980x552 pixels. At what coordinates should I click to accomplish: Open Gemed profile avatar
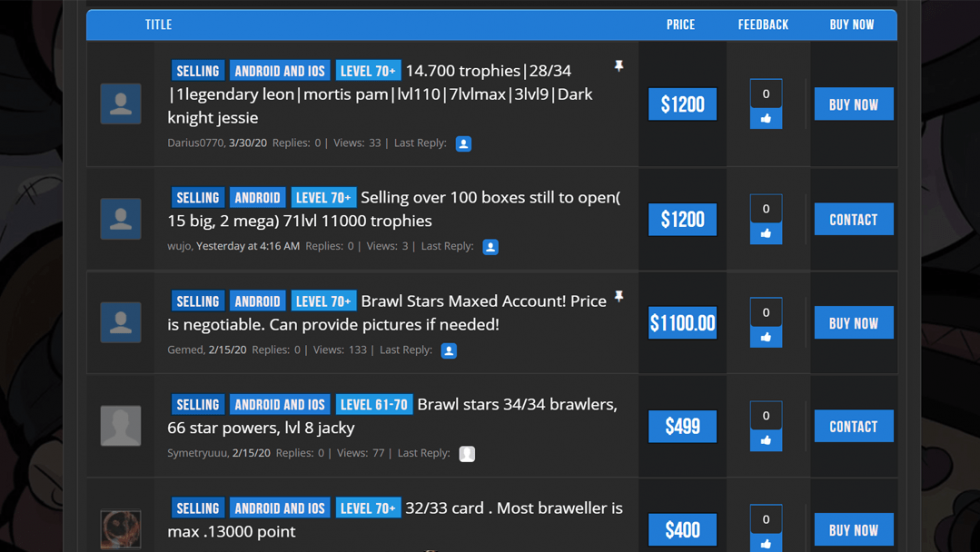[121, 323]
